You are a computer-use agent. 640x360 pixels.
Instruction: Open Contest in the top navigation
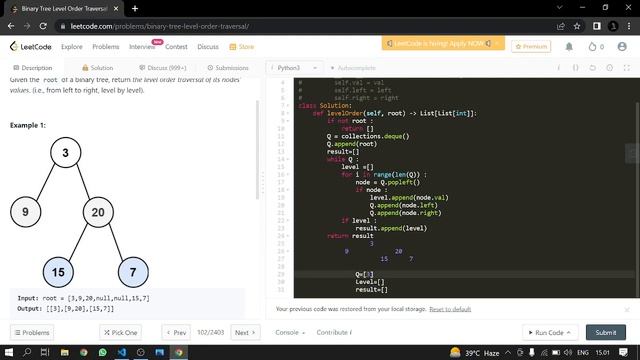(176, 47)
